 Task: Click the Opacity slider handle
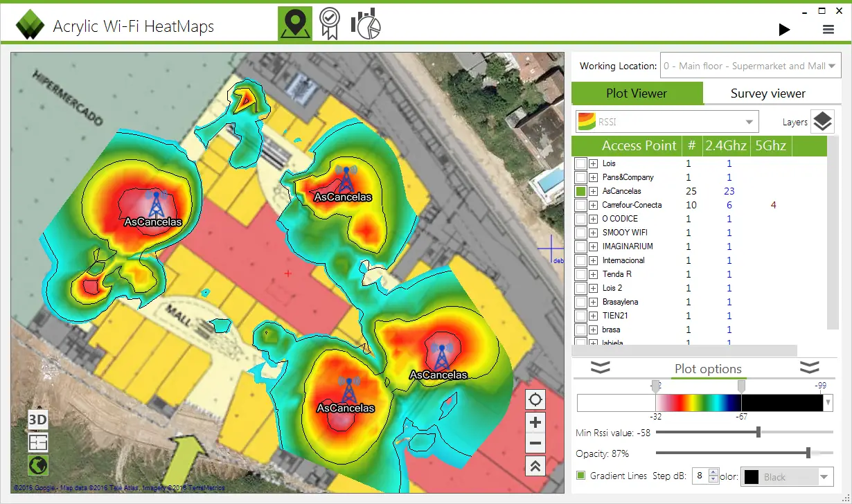808,453
